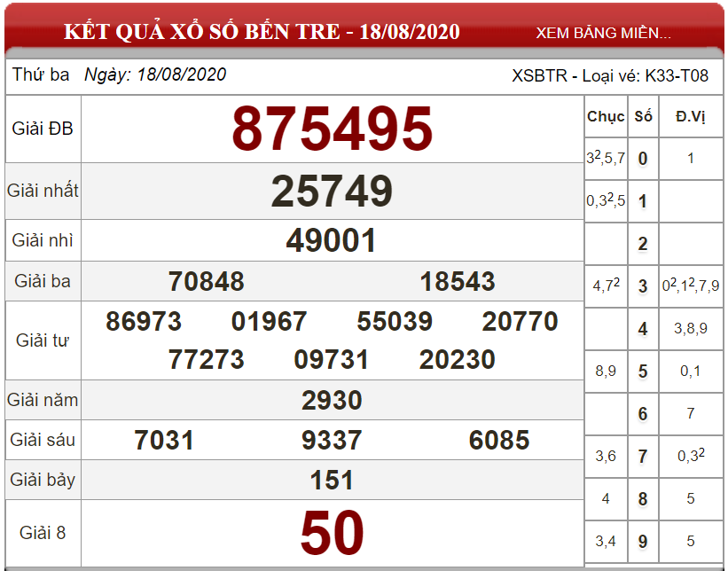Click the 'Thứ ba' day label
The width and height of the screenshot is (728, 571).
(41, 74)
